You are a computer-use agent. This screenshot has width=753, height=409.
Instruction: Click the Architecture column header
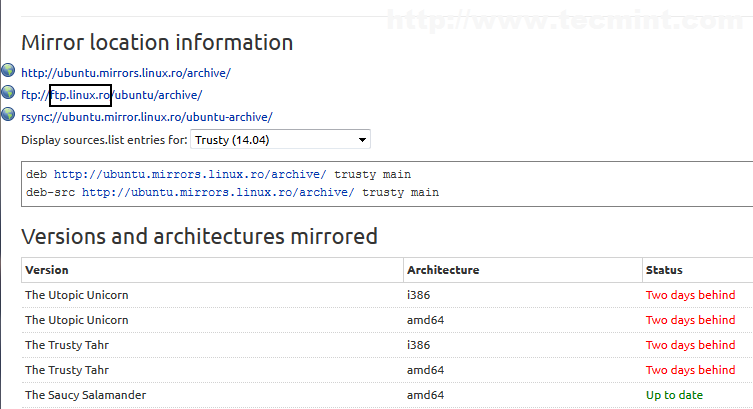443,270
